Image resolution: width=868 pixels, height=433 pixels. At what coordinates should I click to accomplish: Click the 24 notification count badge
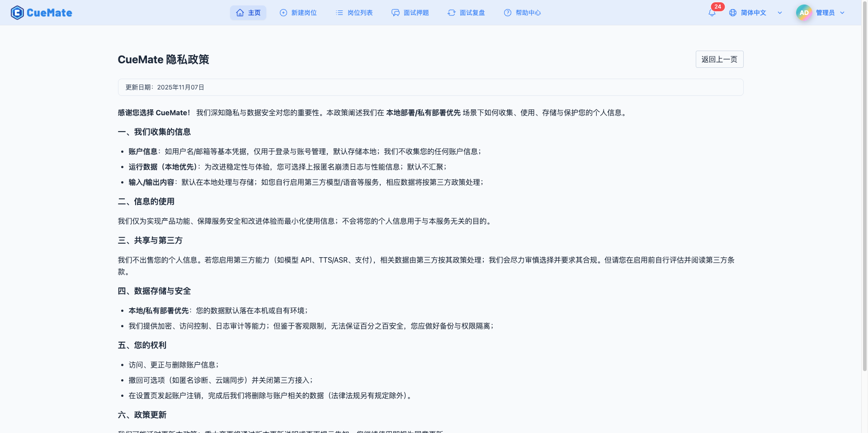718,7
